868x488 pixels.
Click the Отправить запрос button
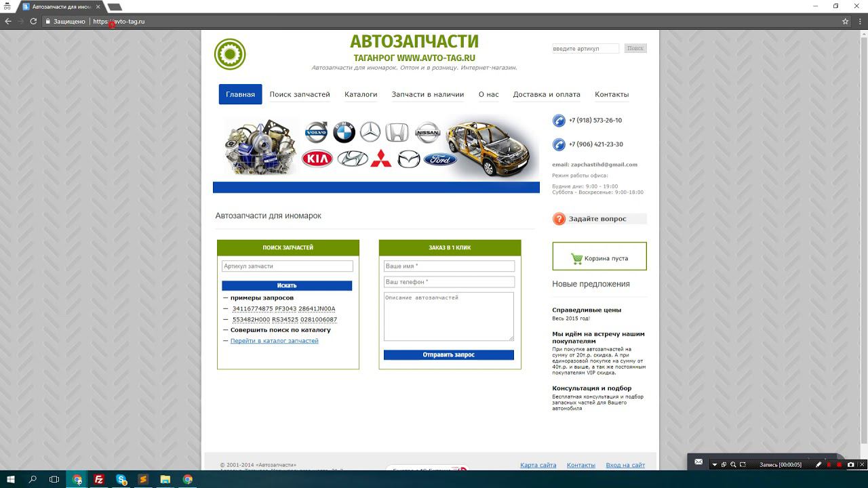point(449,354)
